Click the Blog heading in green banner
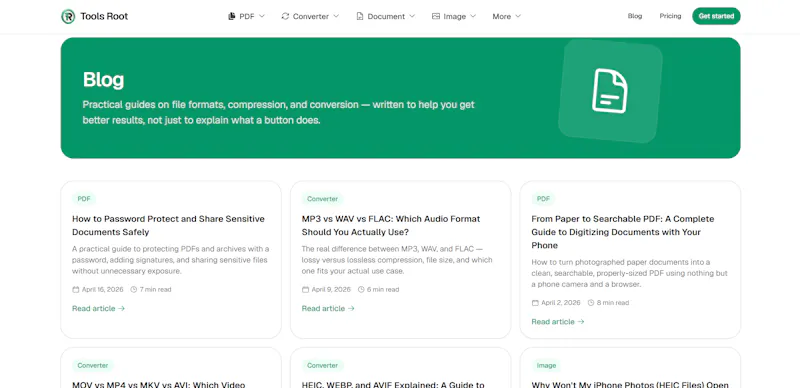This screenshot has height=388, width=800. pyautogui.click(x=104, y=80)
